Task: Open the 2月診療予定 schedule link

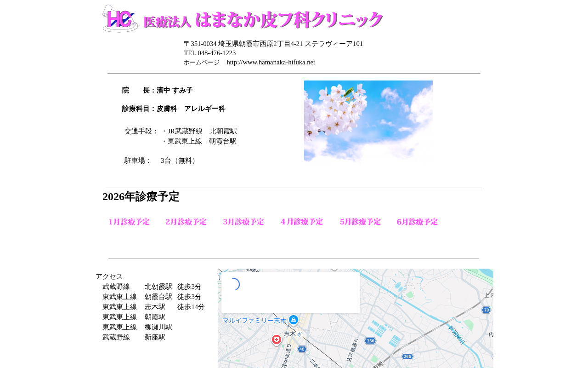Action: [x=186, y=222]
